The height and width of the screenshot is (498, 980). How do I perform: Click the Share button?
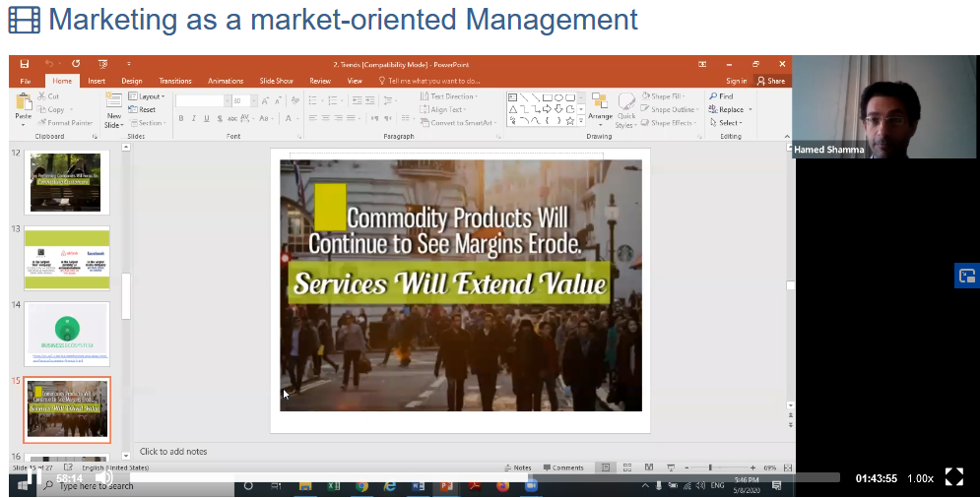pyautogui.click(x=771, y=81)
